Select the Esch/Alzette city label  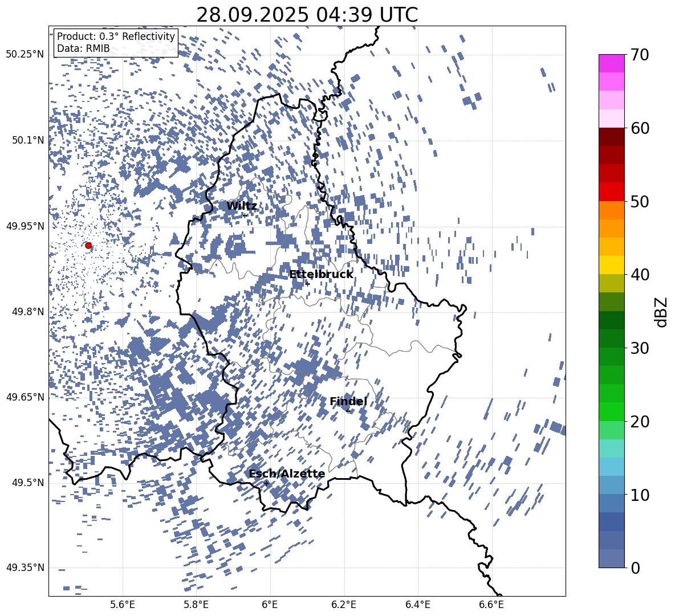pyautogui.click(x=287, y=474)
